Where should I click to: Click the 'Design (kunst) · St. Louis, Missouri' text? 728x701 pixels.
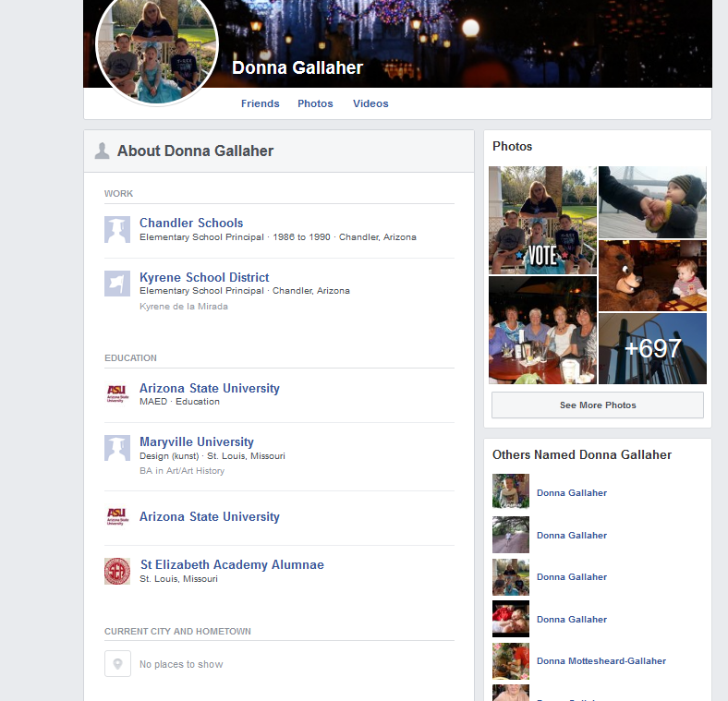212,456
